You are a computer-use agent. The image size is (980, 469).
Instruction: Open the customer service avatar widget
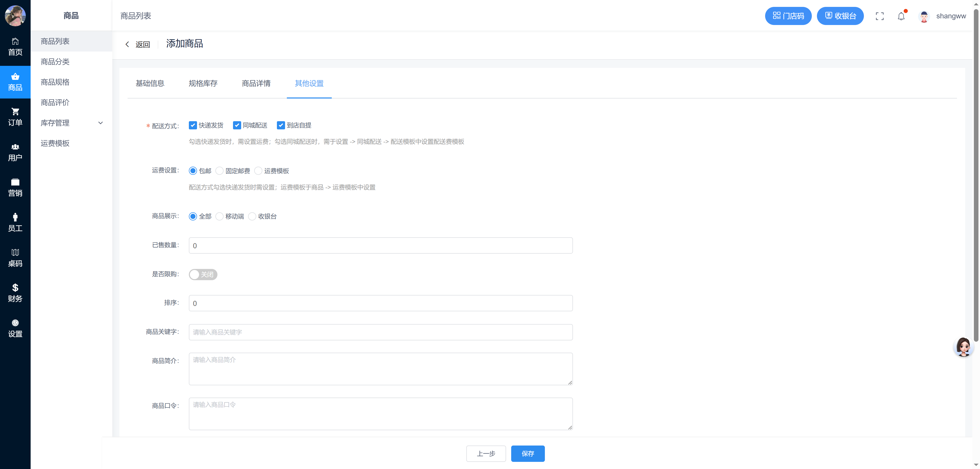coord(963,347)
